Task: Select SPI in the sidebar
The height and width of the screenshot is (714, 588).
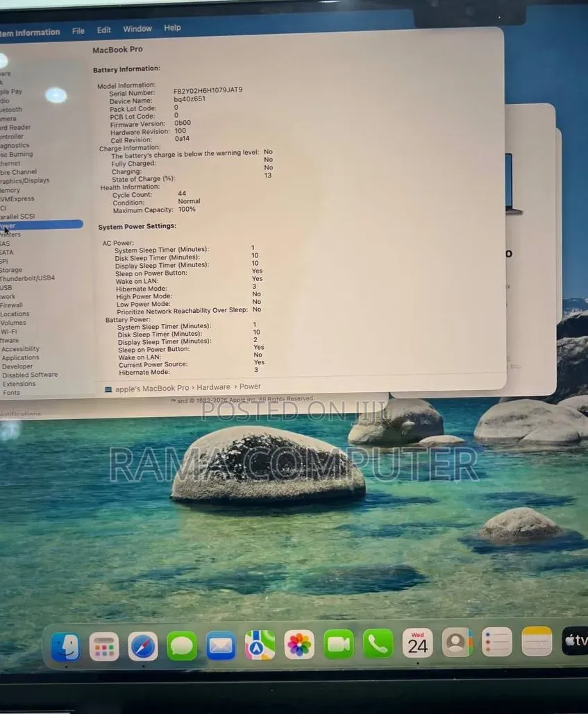Action: point(4,261)
